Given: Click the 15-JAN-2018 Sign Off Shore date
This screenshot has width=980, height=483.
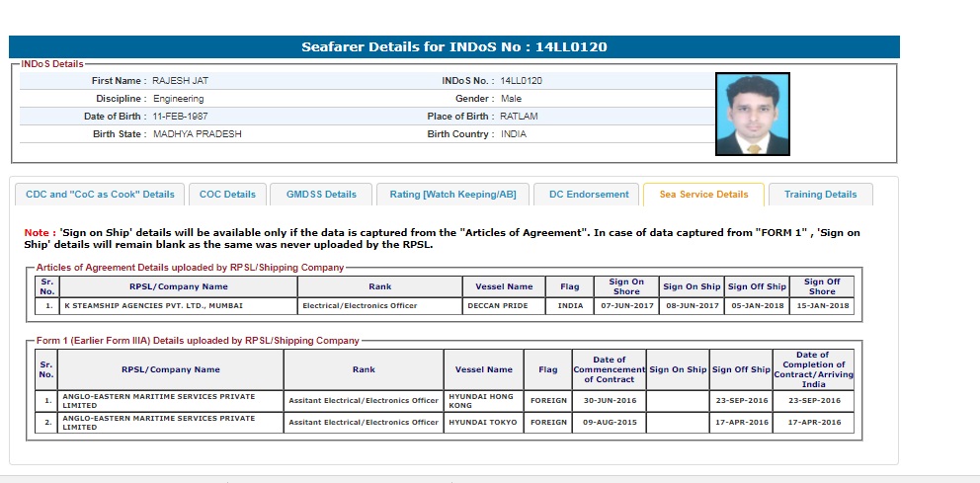Looking at the screenshot, I should [821, 306].
